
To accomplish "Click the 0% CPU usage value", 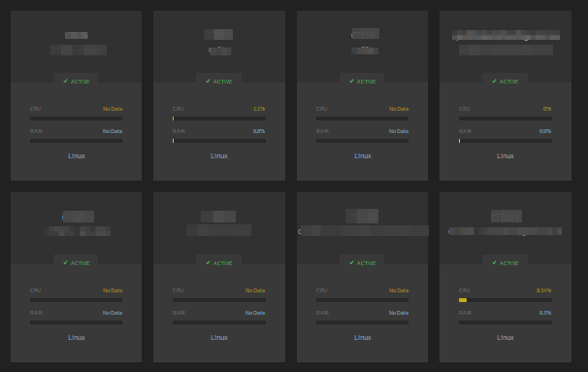I will [547, 109].
